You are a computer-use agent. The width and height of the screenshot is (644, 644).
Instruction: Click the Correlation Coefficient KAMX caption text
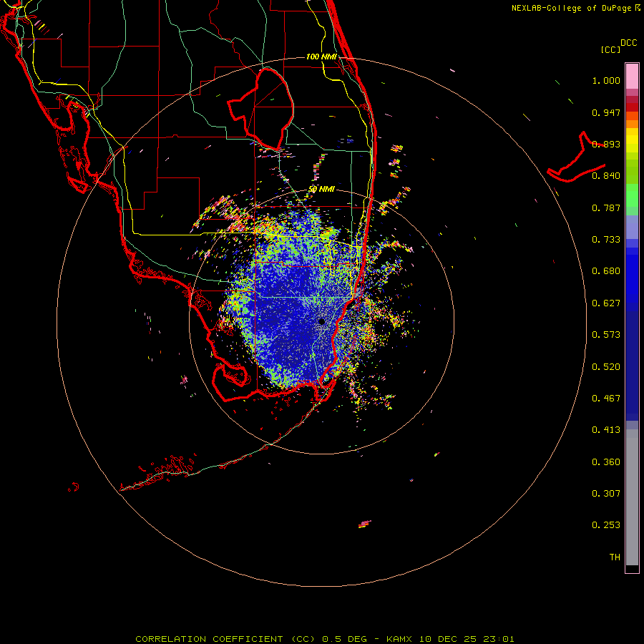pos(324,639)
